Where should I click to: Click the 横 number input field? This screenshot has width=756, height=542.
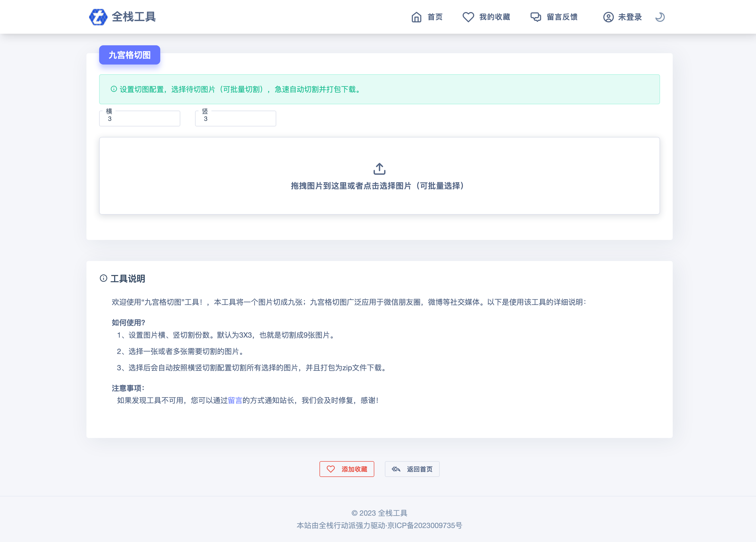pos(140,119)
